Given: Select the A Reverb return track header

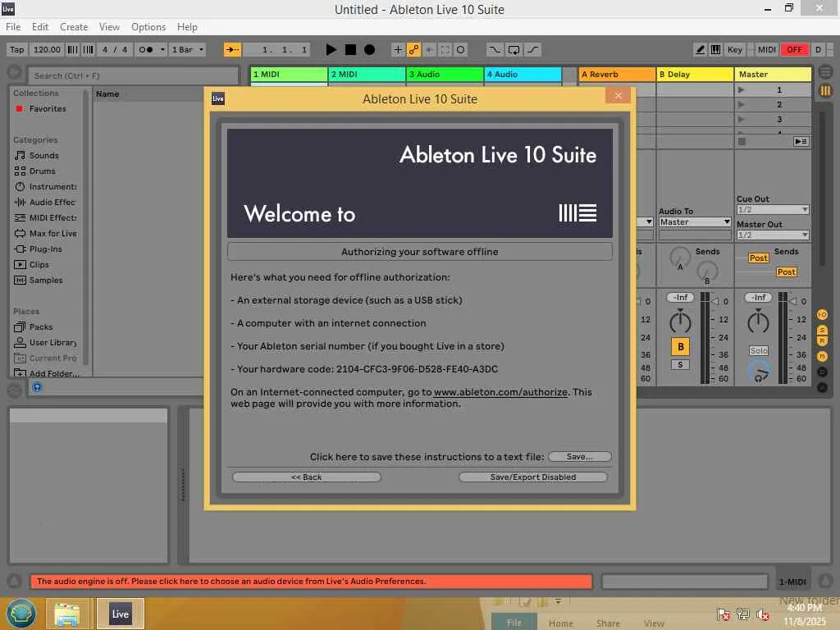Looking at the screenshot, I should (x=617, y=75).
